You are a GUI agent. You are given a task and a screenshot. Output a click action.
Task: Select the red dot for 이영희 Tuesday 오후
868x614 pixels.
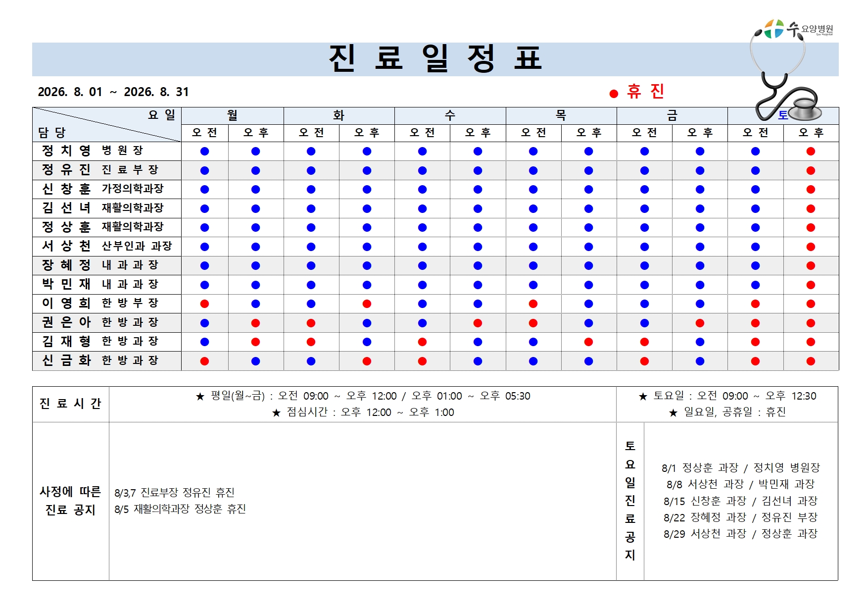pyautogui.click(x=367, y=304)
